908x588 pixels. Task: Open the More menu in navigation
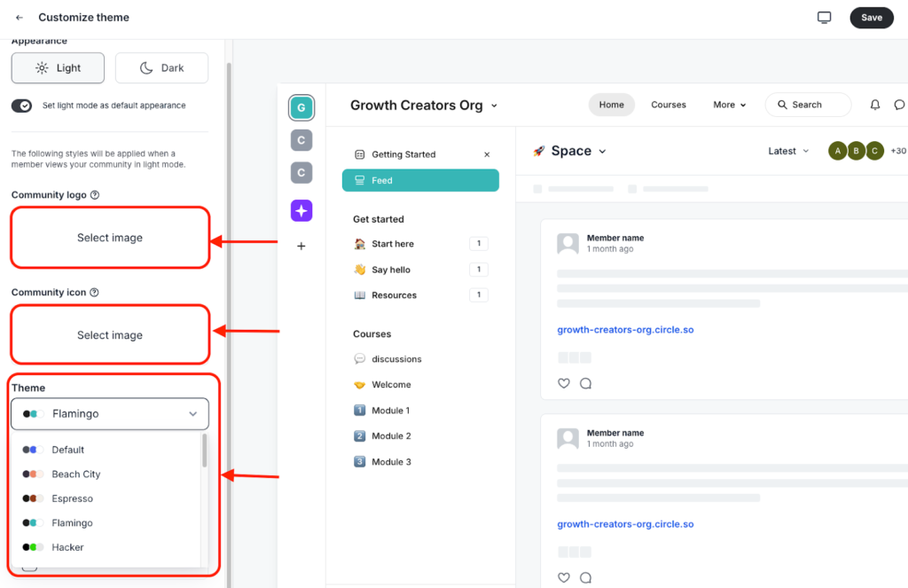[729, 105]
